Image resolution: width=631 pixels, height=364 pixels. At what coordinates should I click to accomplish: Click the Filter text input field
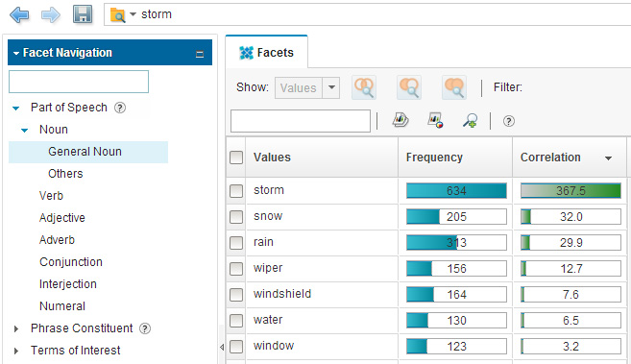pyautogui.click(x=301, y=121)
